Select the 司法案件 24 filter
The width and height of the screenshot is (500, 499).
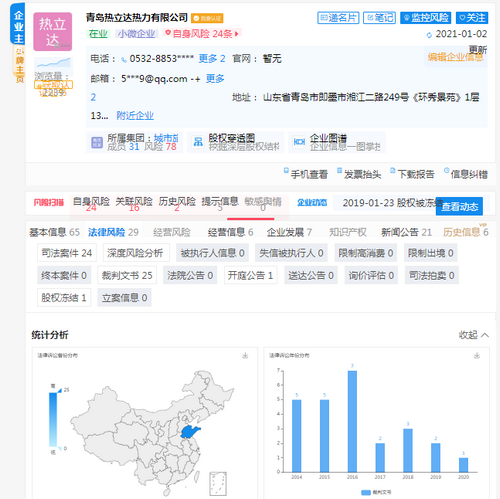67,253
